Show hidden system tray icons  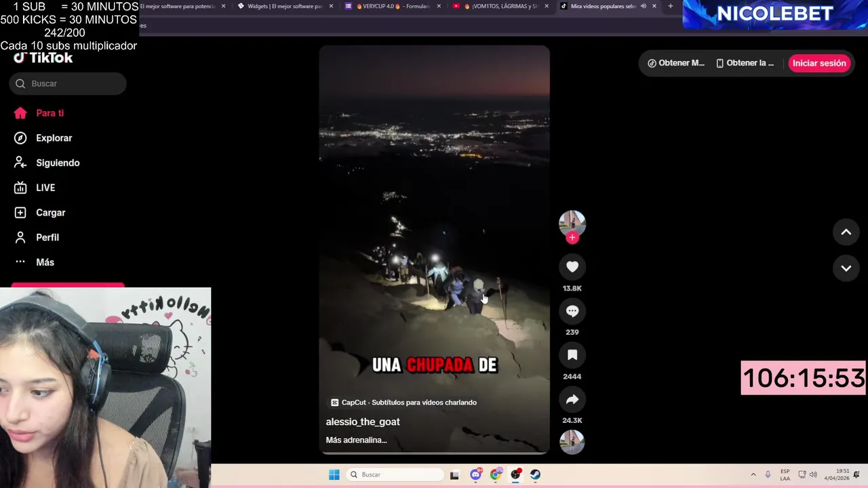pos(753,474)
